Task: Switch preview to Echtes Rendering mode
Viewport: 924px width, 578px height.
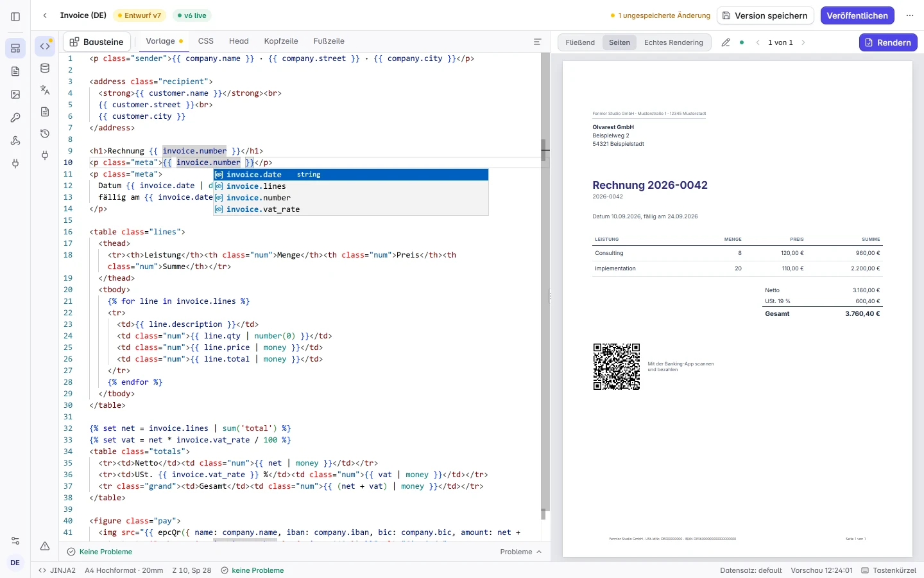Action: pos(674,42)
